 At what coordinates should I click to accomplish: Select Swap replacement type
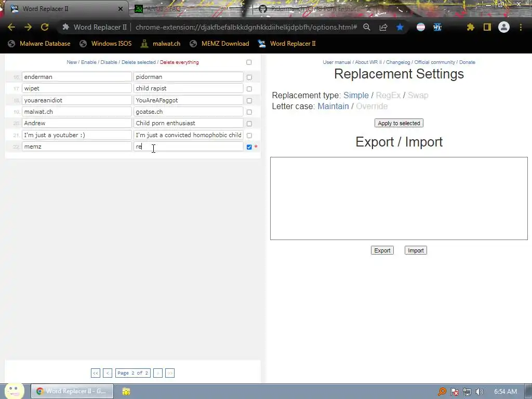[418, 96]
